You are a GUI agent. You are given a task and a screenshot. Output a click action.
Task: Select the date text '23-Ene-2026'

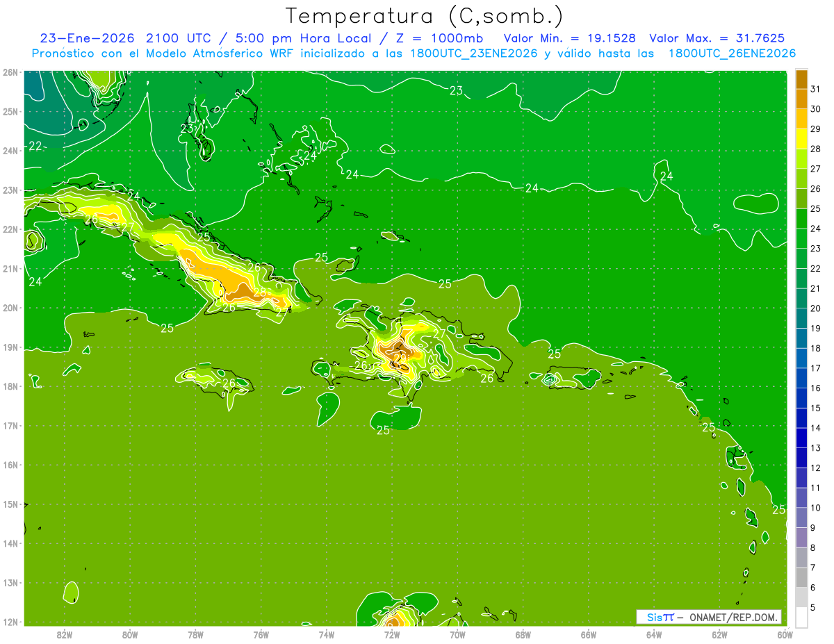(x=88, y=38)
